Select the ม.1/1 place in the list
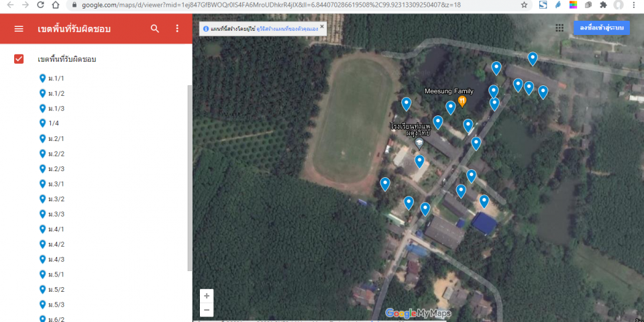The height and width of the screenshot is (322, 644). click(x=56, y=78)
